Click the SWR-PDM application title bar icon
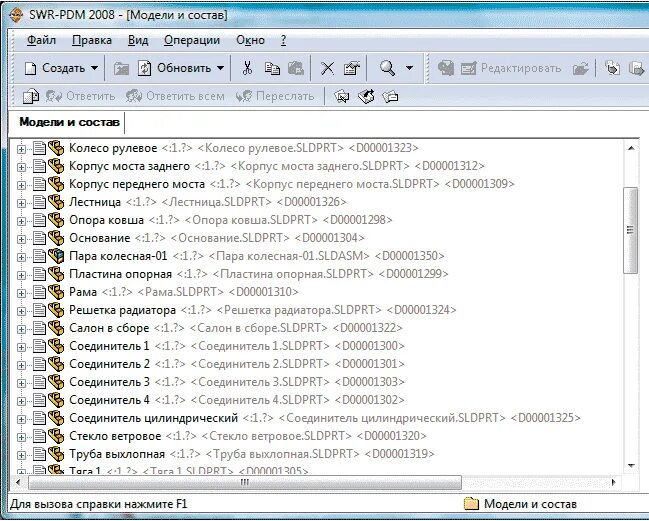 (16, 15)
